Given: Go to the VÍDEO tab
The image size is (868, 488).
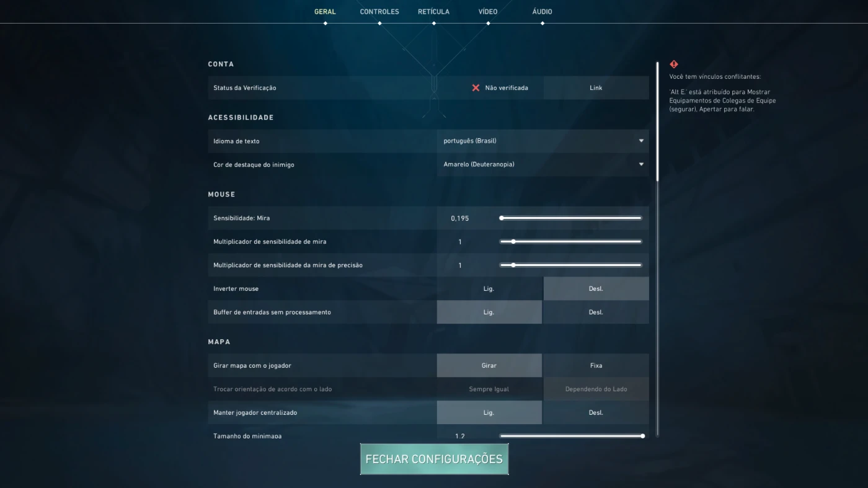Looking at the screenshot, I should point(488,12).
